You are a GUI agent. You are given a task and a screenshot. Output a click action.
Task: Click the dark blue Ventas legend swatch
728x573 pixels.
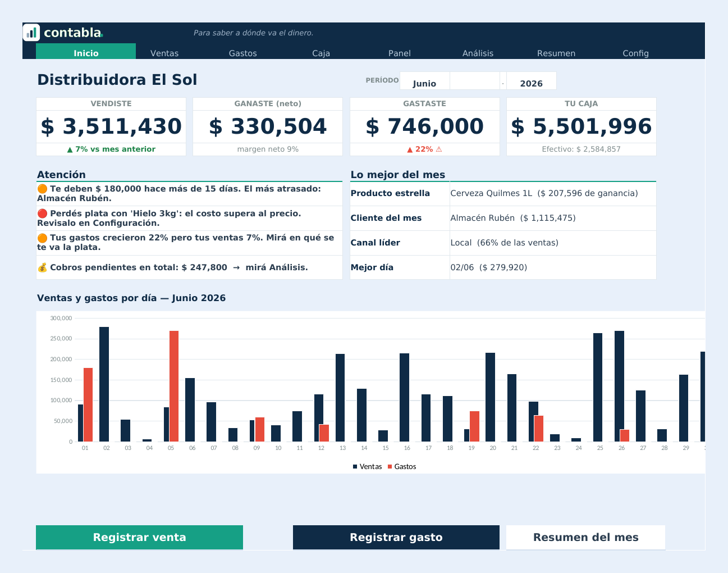pyautogui.click(x=355, y=467)
